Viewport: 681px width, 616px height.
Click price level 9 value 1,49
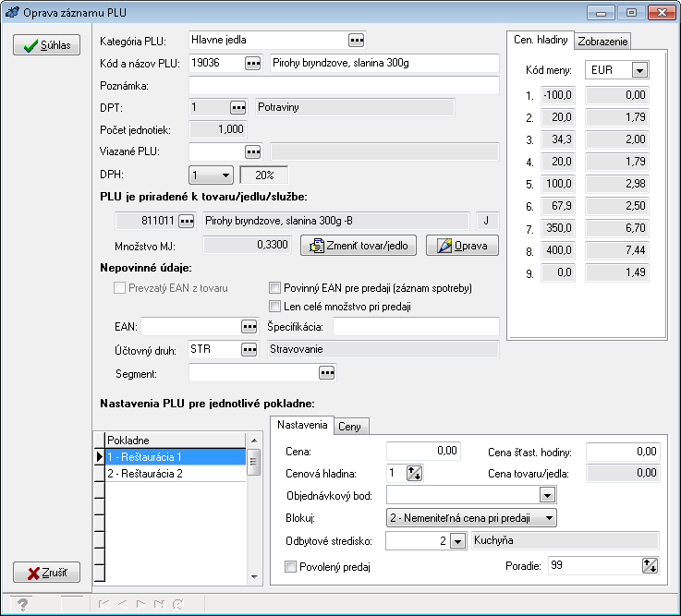(616, 272)
